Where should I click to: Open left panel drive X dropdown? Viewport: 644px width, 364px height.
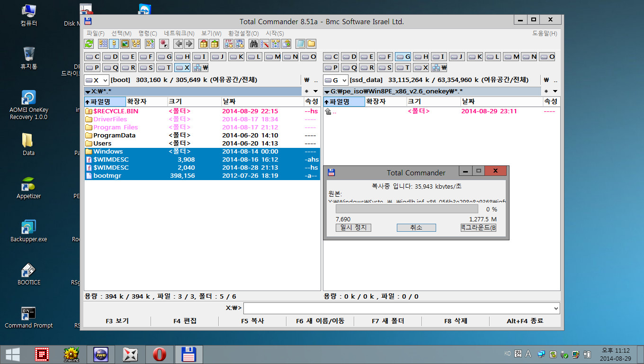(97, 80)
